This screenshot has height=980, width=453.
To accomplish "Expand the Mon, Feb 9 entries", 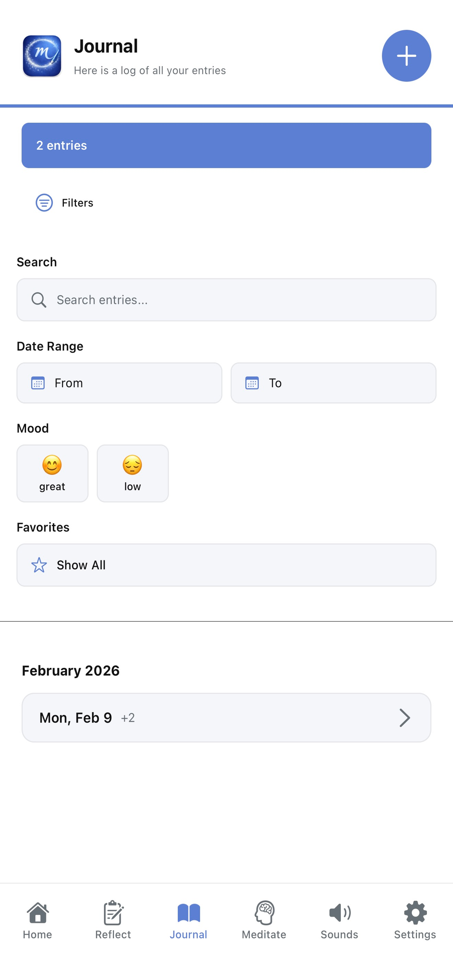I will (x=226, y=718).
